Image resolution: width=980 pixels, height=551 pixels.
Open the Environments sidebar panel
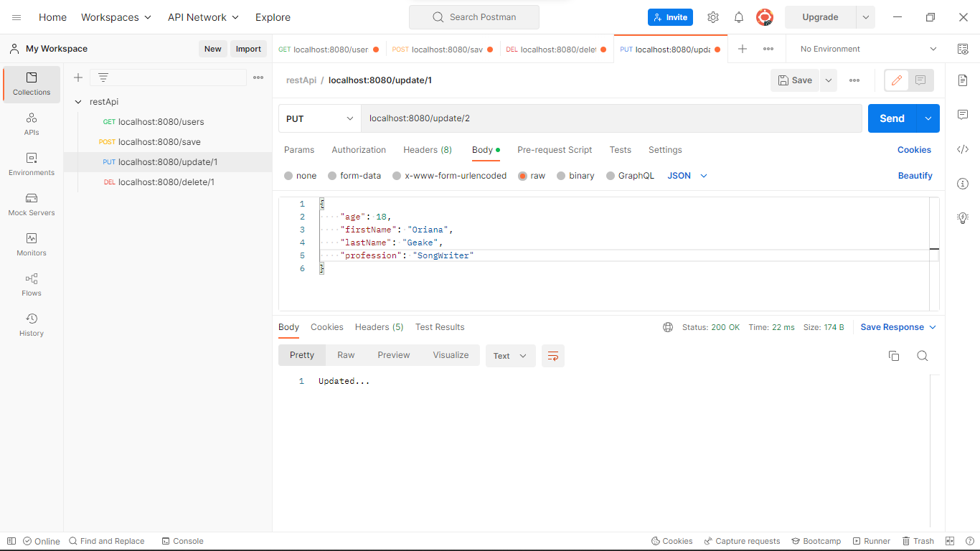[32, 164]
